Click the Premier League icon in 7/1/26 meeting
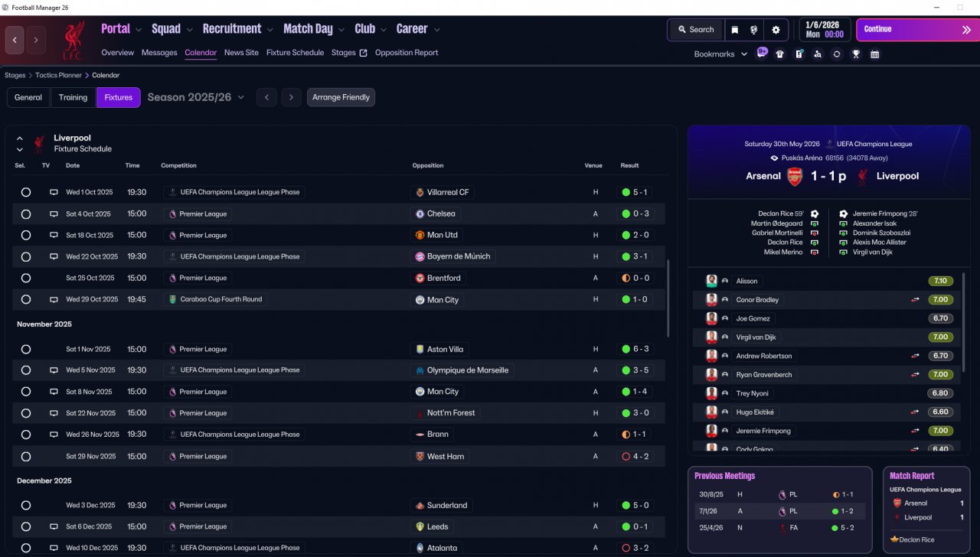980x557 pixels. [x=782, y=511]
